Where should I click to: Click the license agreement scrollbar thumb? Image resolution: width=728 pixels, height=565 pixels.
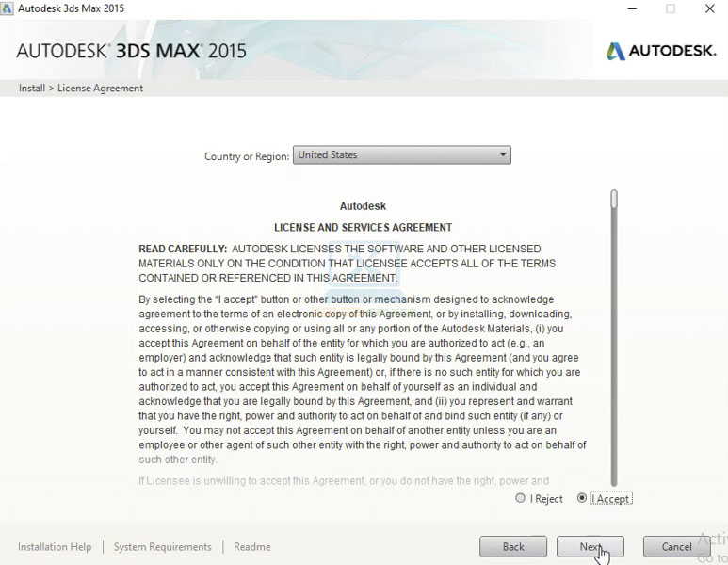[x=614, y=200]
